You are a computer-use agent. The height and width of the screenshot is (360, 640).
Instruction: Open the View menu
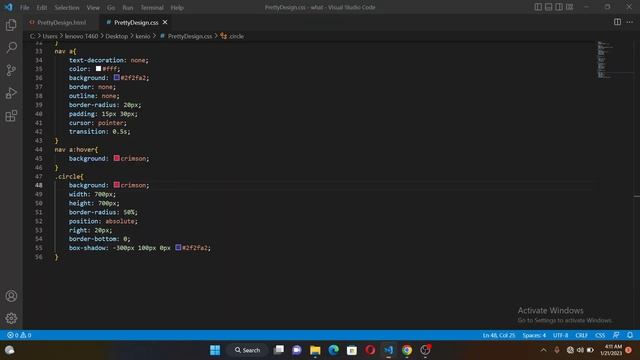pos(93,7)
